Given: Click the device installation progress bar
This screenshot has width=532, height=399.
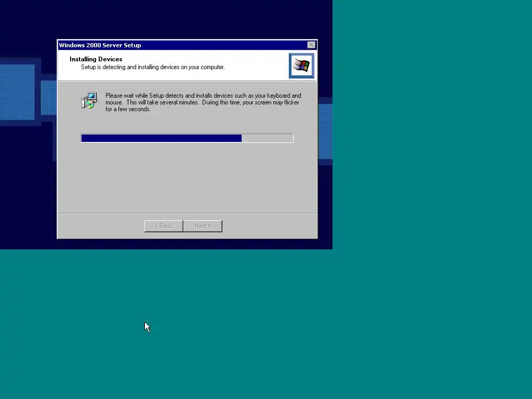Looking at the screenshot, I should pos(187,138).
